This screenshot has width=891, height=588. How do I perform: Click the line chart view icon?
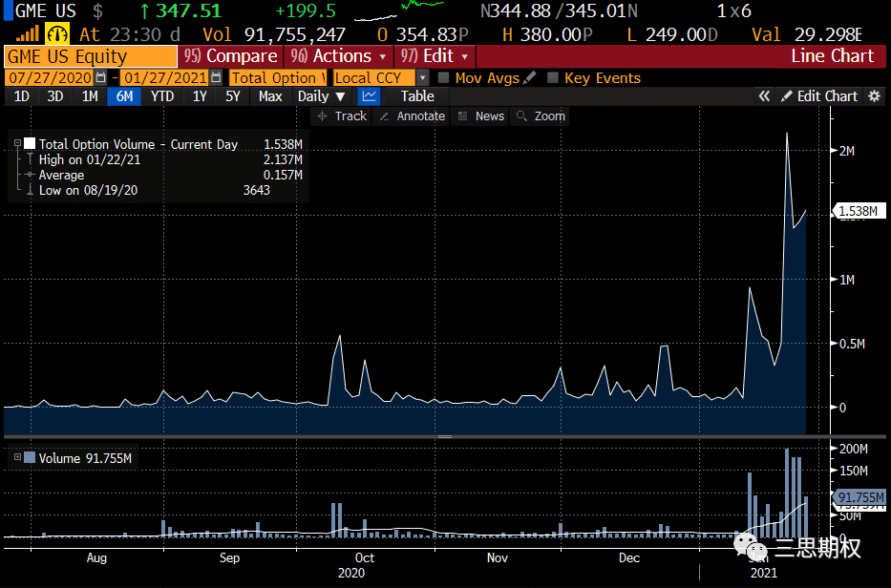coord(370,96)
